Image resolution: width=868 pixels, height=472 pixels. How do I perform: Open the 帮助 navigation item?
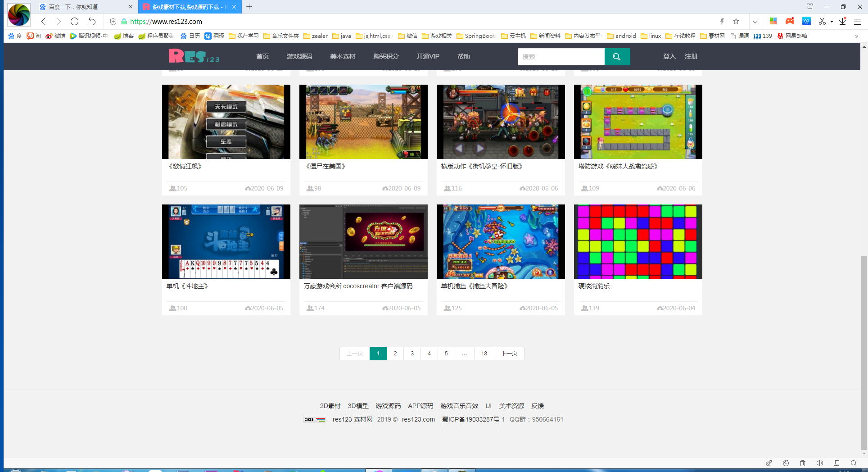[463, 56]
